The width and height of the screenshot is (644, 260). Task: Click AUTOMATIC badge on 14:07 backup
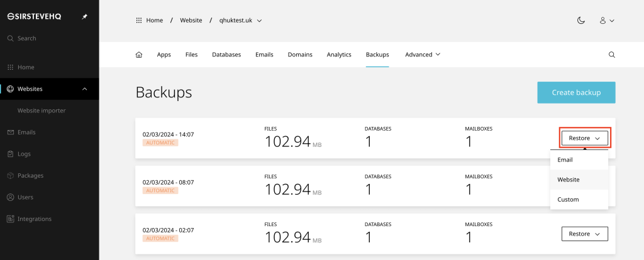tap(160, 143)
